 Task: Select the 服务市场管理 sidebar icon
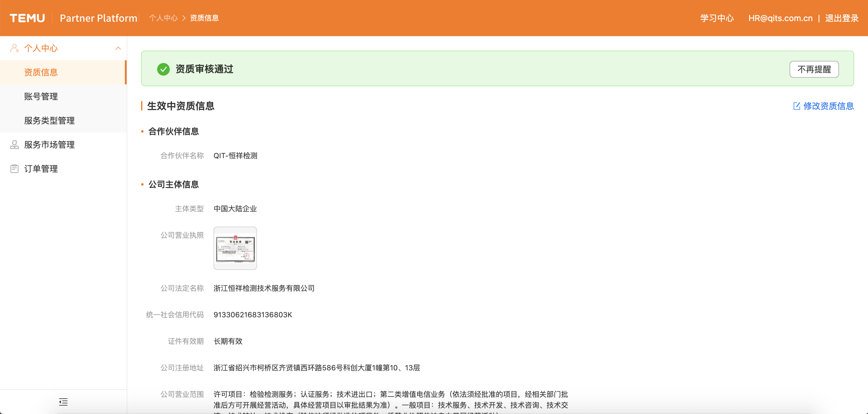point(14,144)
